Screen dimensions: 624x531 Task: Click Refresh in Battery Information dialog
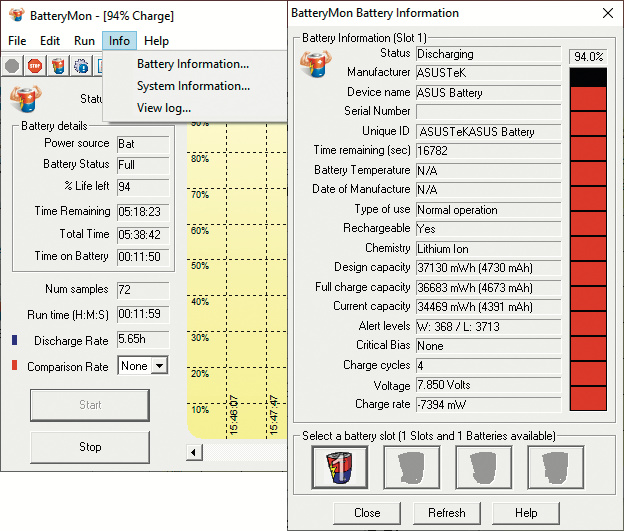(447, 513)
